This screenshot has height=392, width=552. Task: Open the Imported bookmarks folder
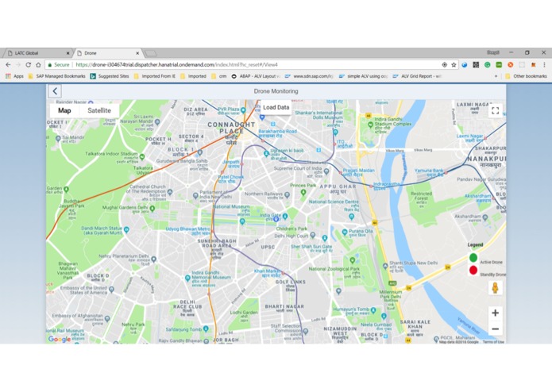coord(193,76)
